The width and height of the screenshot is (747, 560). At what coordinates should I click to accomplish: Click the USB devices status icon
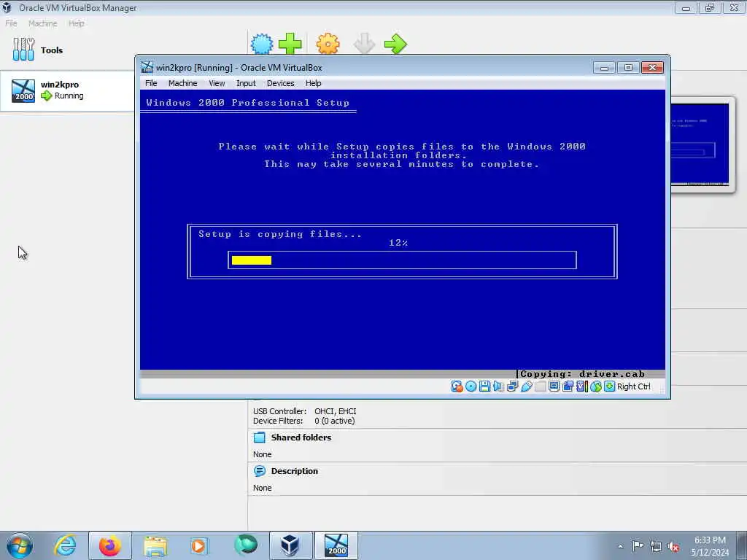point(526,386)
